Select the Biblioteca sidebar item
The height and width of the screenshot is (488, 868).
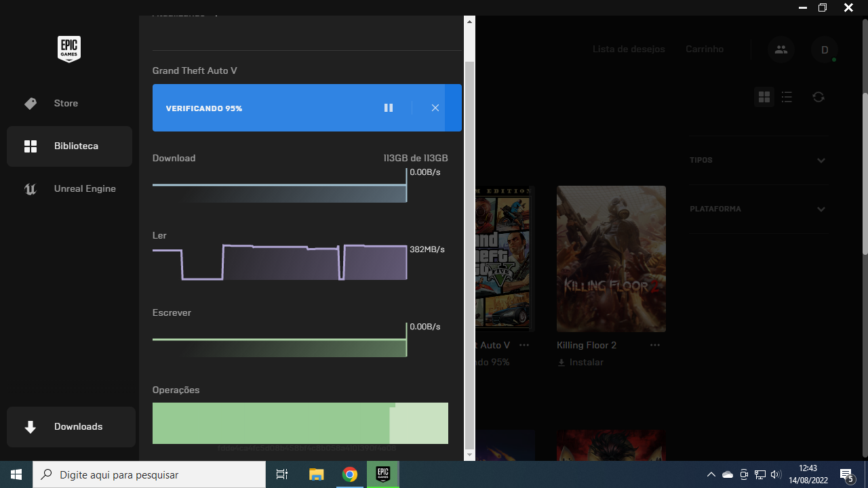pyautogui.click(x=69, y=146)
